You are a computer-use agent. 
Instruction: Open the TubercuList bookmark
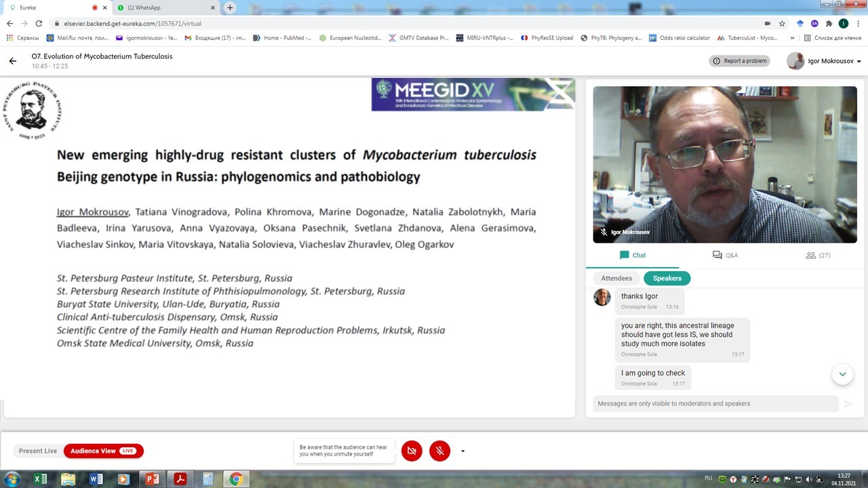(747, 38)
